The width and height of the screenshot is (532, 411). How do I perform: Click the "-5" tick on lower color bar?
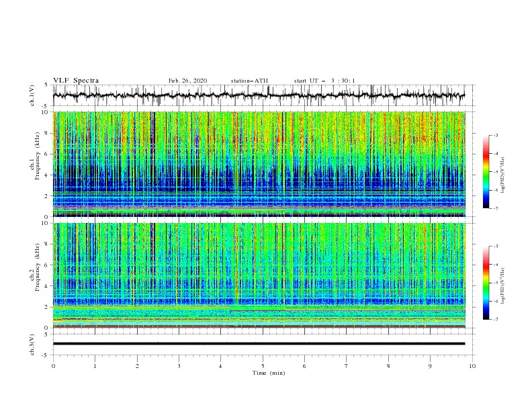(x=495, y=283)
